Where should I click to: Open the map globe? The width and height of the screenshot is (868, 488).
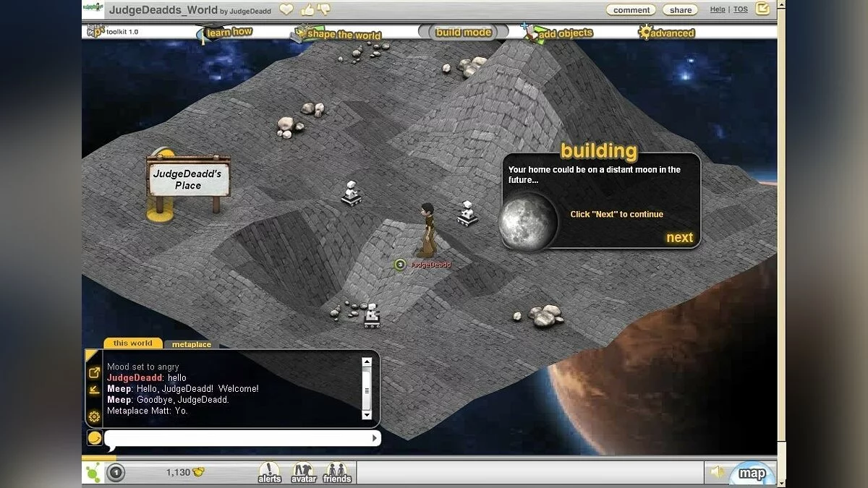pos(752,474)
